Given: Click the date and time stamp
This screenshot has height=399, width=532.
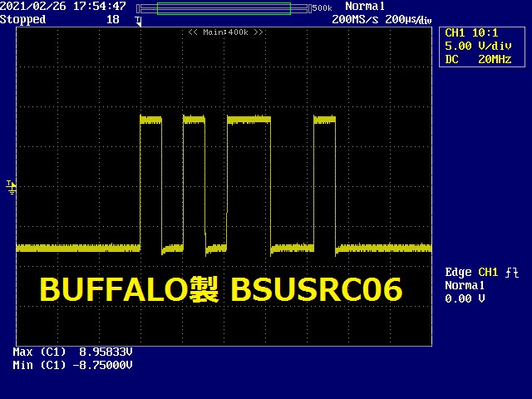Looking at the screenshot, I should [x=63, y=6].
